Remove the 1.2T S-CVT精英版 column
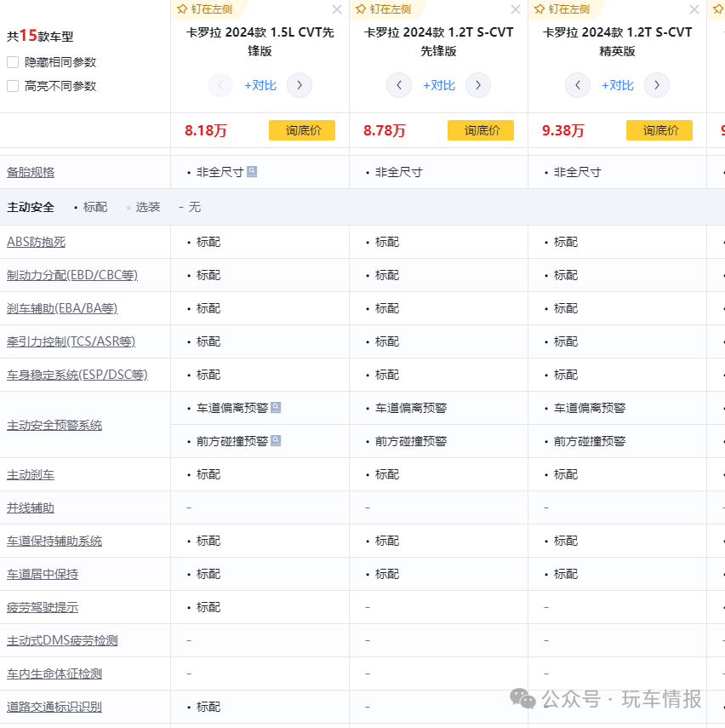The width and height of the screenshot is (725, 728). pos(694,9)
